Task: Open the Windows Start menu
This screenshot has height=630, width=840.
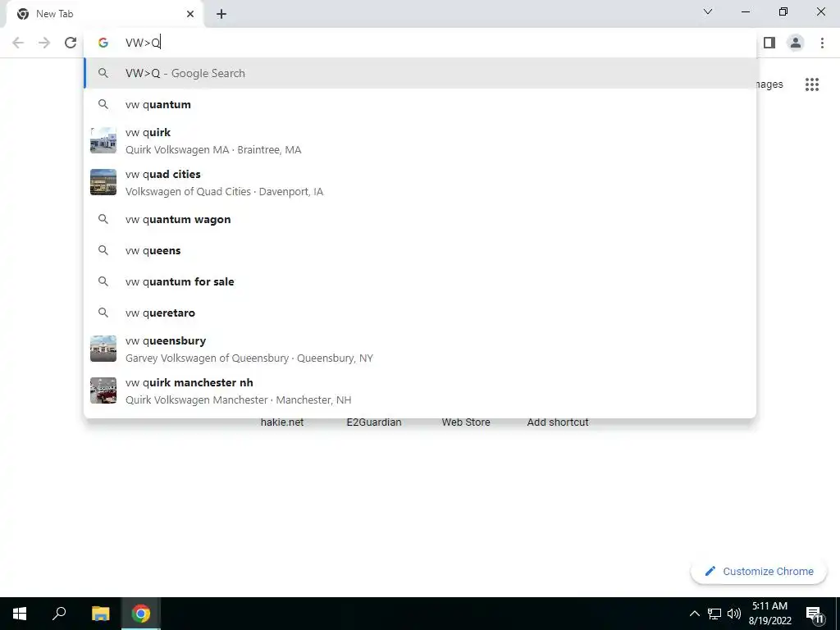Action: point(20,614)
